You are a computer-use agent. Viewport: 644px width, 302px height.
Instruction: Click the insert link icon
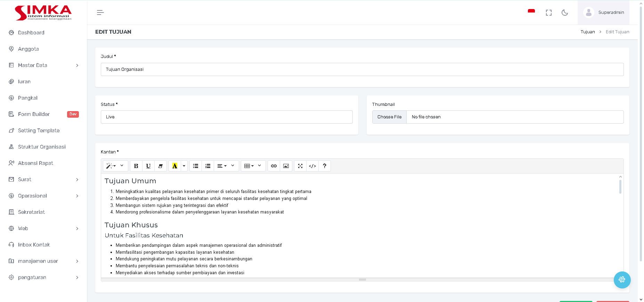[274, 166]
